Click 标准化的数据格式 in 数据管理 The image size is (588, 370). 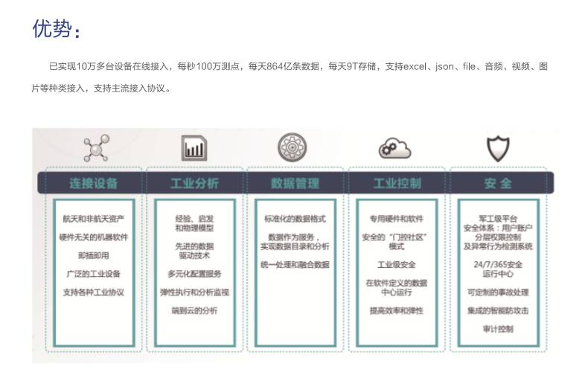pyautogui.click(x=295, y=219)
